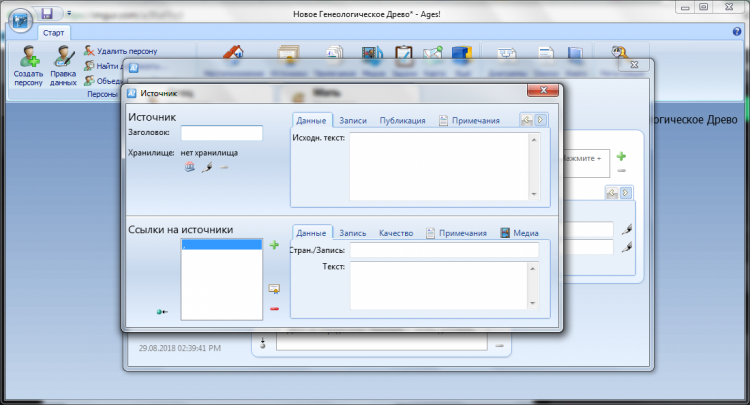The height and width of the screenshot is (405, 750).
Task: Click the green plus in the background window
Action: [x=621, y=156]
